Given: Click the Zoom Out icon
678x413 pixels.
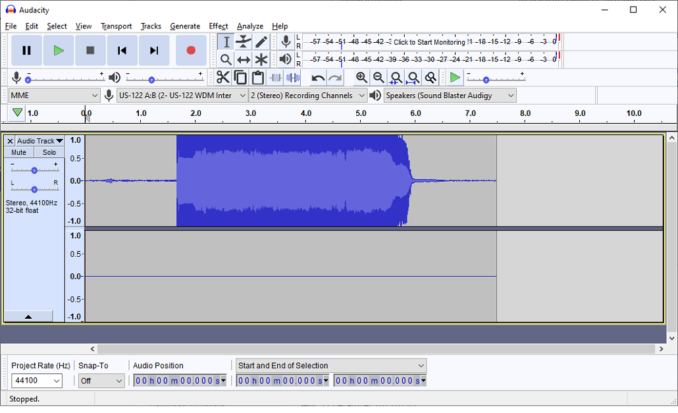Looking at the screenshot, I should pos(378,78).
